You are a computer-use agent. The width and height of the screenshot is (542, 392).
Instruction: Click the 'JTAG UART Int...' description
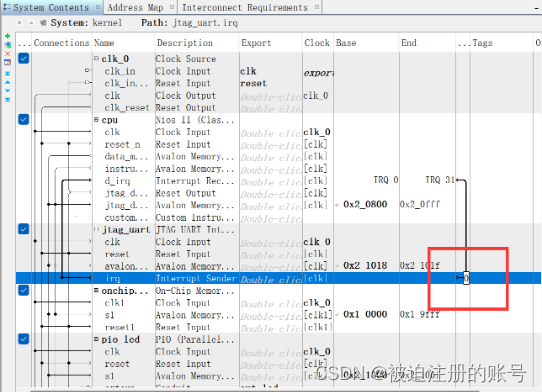coord(195,230)
